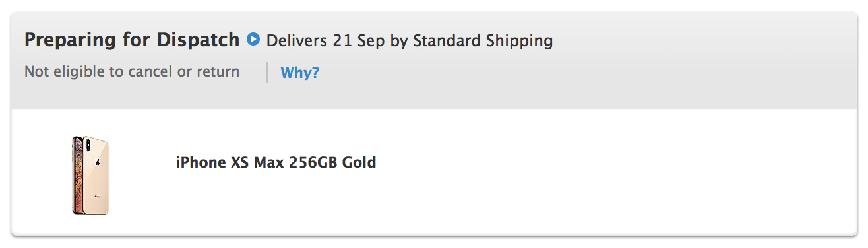868x248 pixels.
Task: Click the vertical divider before Why?
Action: tap(267, 73)
